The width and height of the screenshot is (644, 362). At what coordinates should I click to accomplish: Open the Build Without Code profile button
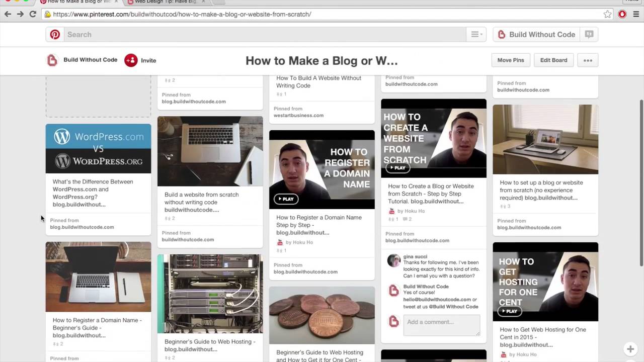(536, 34)
